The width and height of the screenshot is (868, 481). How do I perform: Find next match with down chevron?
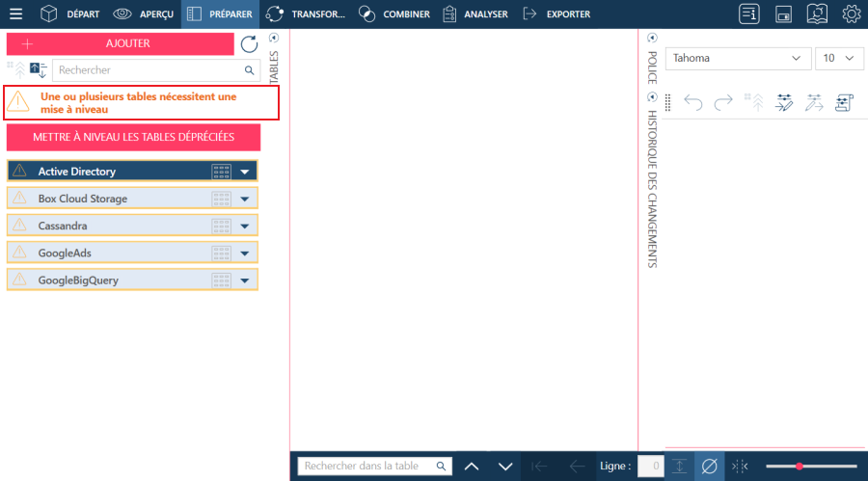[505, 467]
